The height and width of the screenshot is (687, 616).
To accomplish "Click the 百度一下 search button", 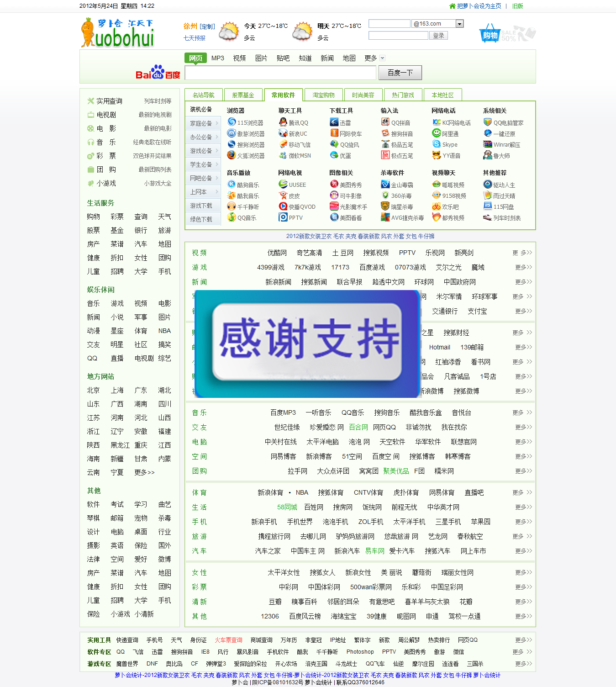I will point(400,73).
